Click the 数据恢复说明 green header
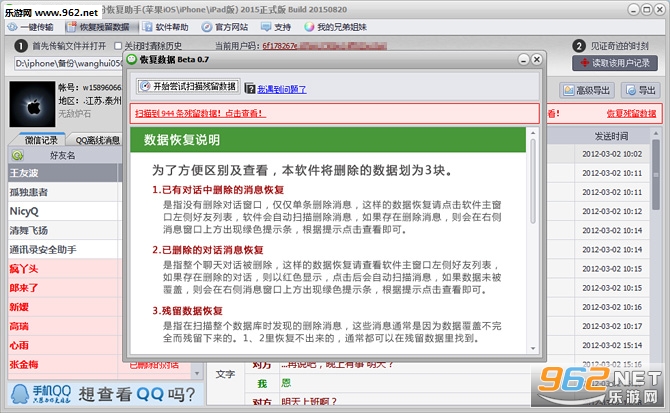The image size is (670, 413). [x=328, y=140]
